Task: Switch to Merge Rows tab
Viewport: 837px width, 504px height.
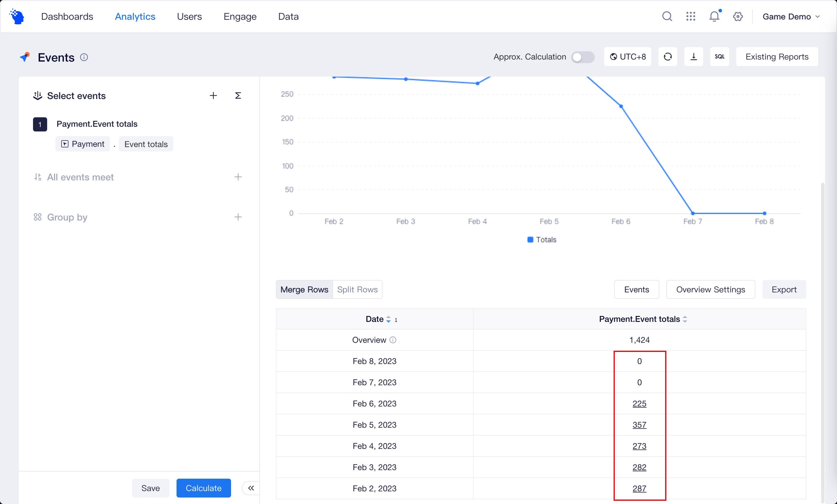Action: [x=304, y=290]
